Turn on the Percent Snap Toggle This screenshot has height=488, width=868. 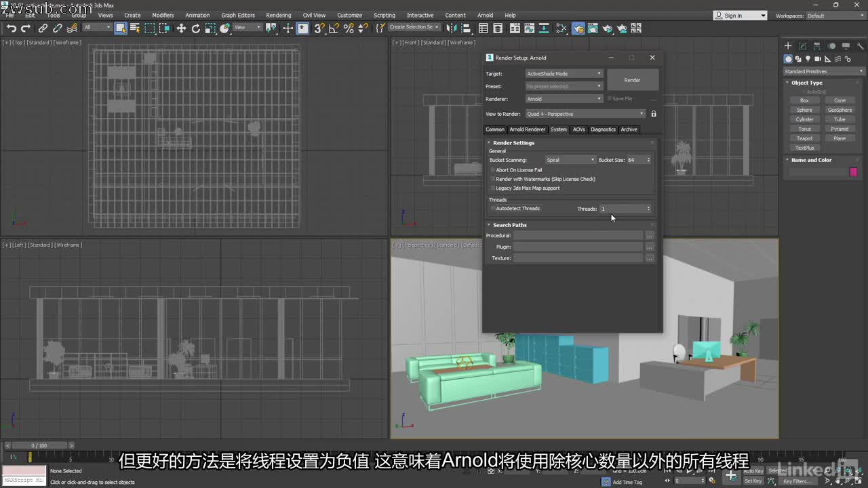(x=349, y=28)
